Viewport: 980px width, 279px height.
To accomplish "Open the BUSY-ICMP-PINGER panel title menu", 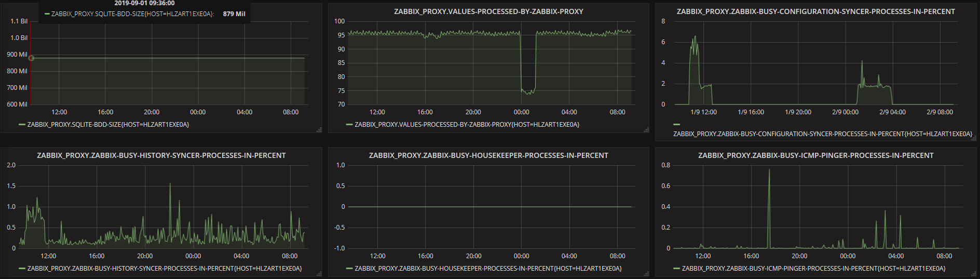I will pos(815,155).
